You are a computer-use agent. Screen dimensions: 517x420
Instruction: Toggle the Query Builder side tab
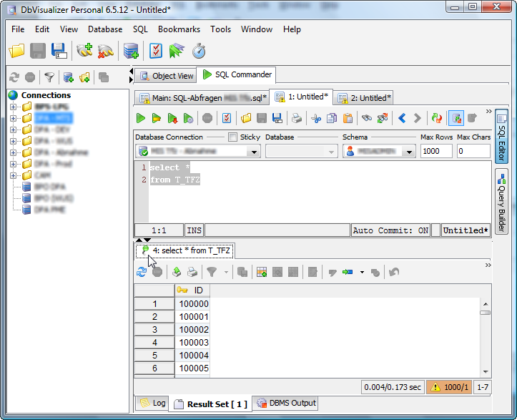(x=501, y=202)
